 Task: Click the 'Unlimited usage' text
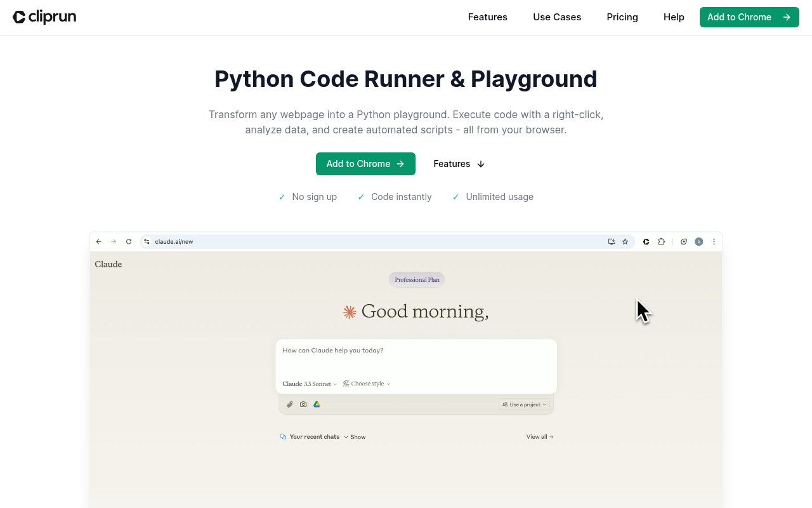pyautogui.click(x=500, y=197)
